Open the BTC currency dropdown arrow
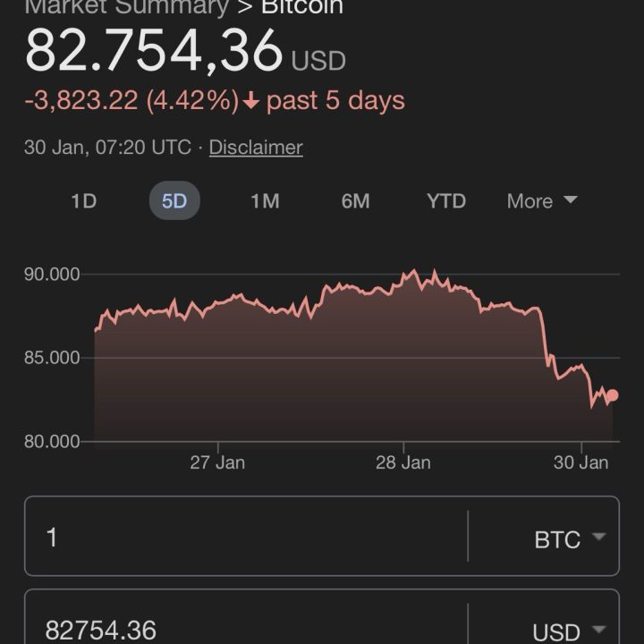Viewport: 644px width, 644px height. [598, 537]
